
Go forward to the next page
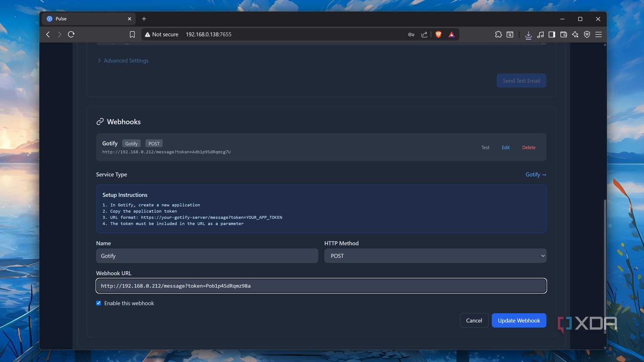coord(60,34)
